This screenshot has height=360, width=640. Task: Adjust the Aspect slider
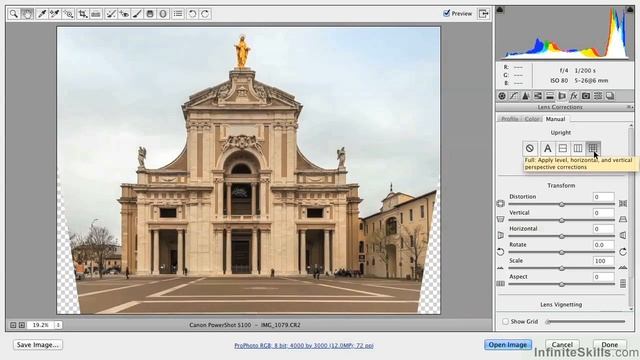click(562, 284)
